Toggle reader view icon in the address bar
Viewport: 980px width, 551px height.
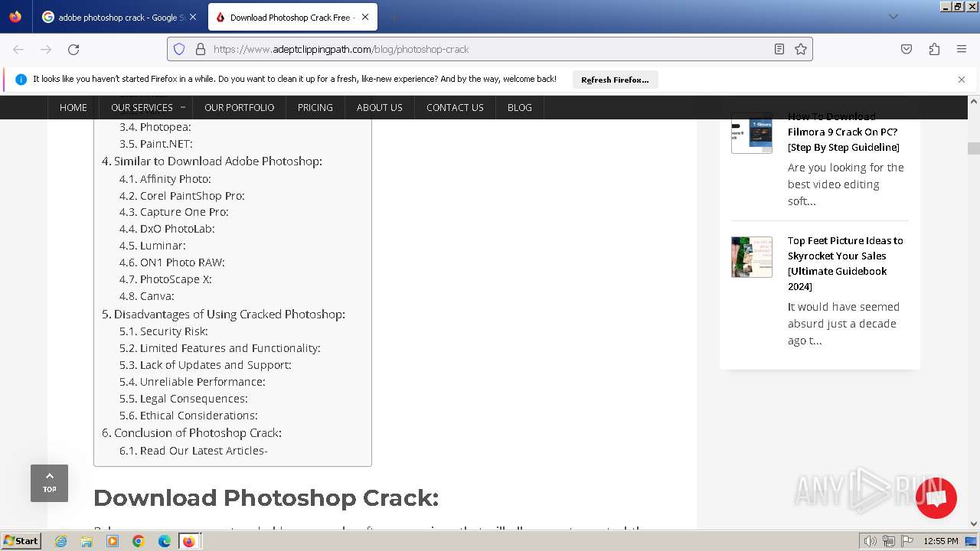pos(779,49)
